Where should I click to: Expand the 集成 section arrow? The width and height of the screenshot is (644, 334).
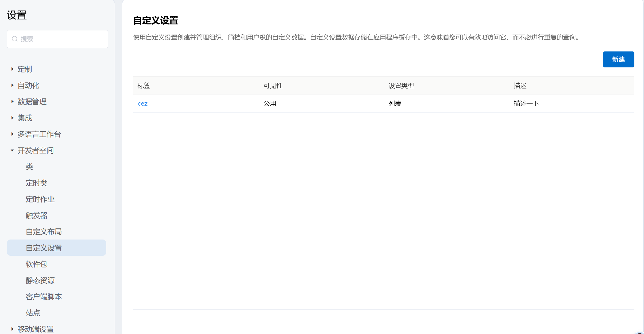(x=12, y=118)
